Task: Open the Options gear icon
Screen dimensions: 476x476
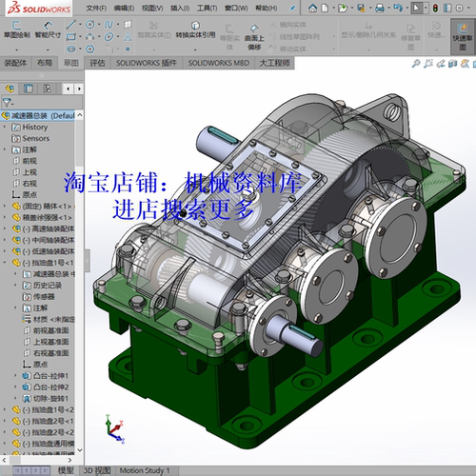Action: coord(459,8)
